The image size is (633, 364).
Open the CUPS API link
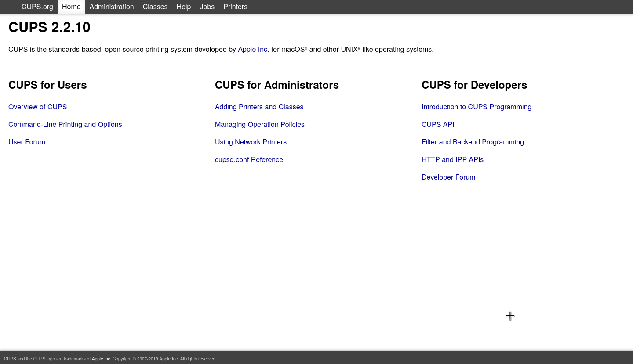[x=438, y=124]
